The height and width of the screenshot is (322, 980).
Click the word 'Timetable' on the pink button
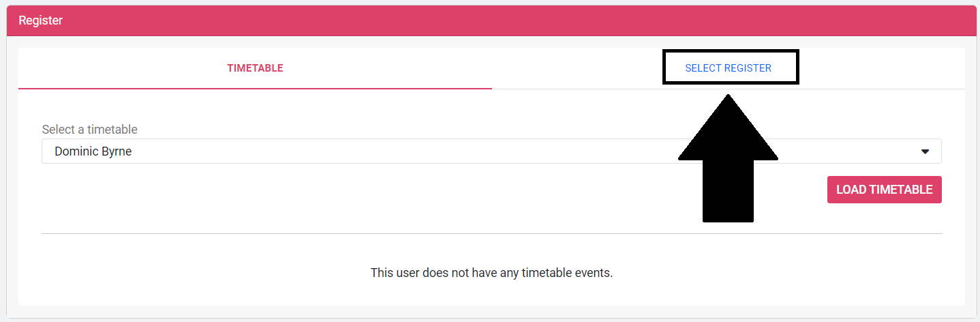(902, 190)
